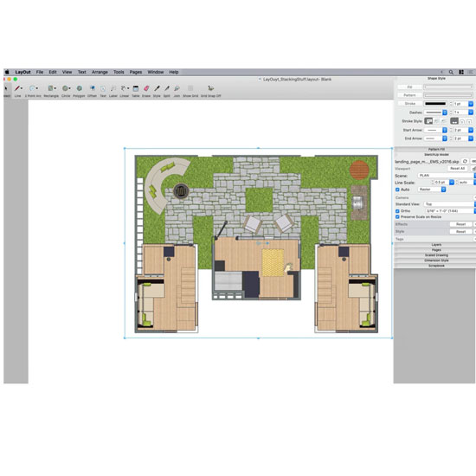This screenshot has width=476, height=476.
Task: Open the Raster render mode dropdown
Action: coord(432,190)
